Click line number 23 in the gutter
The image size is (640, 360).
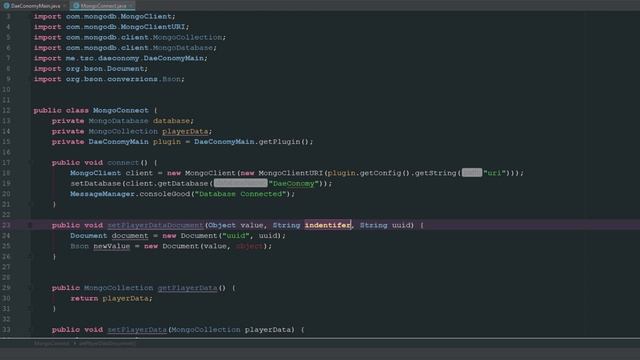(x=6, y=225)
